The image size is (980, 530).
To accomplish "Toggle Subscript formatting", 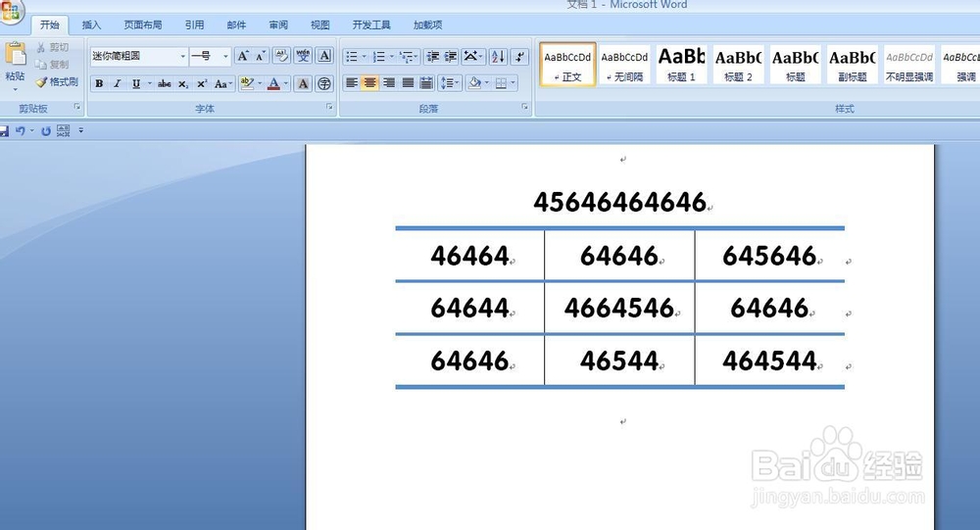I will pyautogui.click(x=183, y=83).
